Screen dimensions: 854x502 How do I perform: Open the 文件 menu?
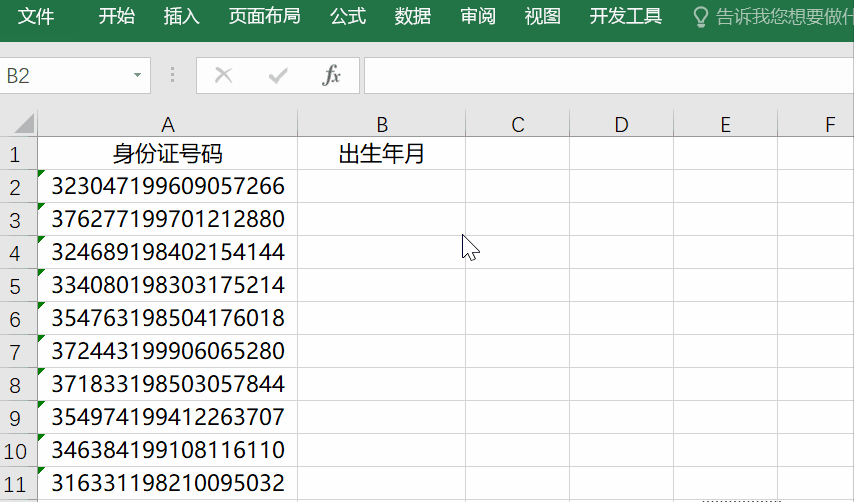click(37, 17)
